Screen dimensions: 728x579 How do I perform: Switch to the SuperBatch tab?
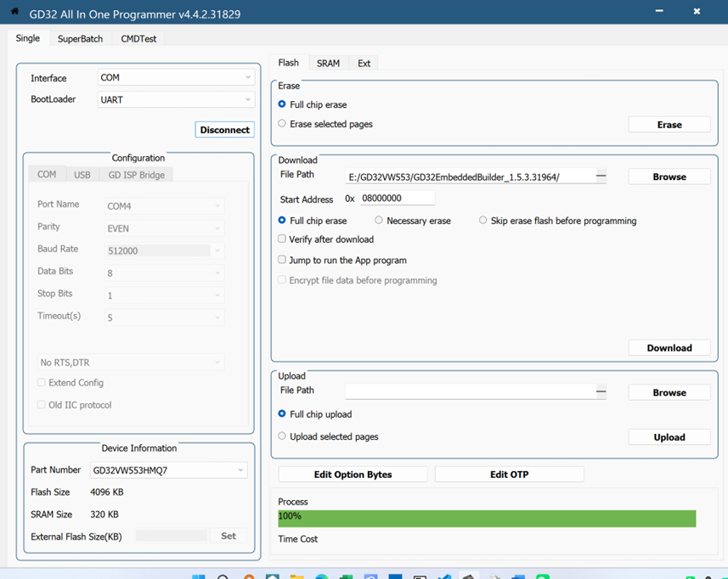(80, 38)
